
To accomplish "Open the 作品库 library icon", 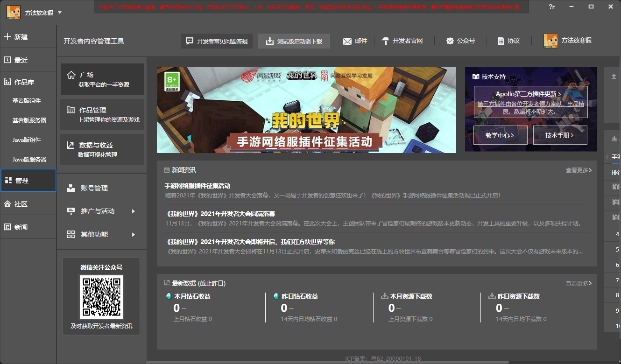I will coord(7,82).
